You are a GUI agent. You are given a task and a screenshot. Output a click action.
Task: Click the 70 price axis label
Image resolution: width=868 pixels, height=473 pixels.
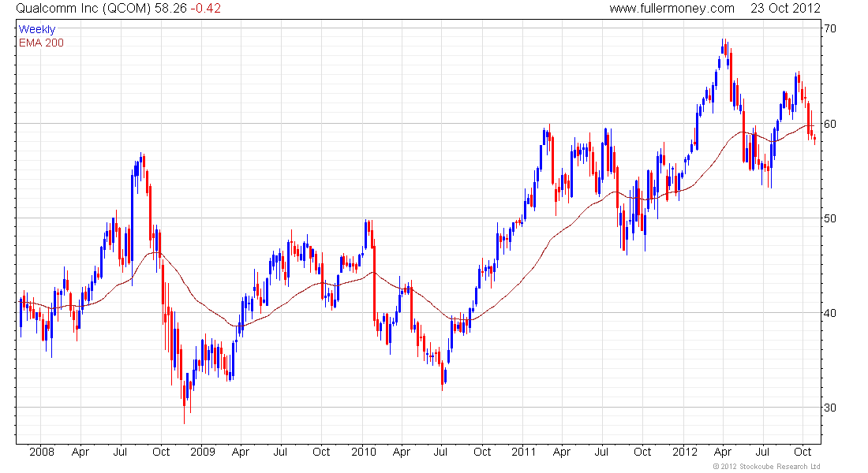(830, 28)
